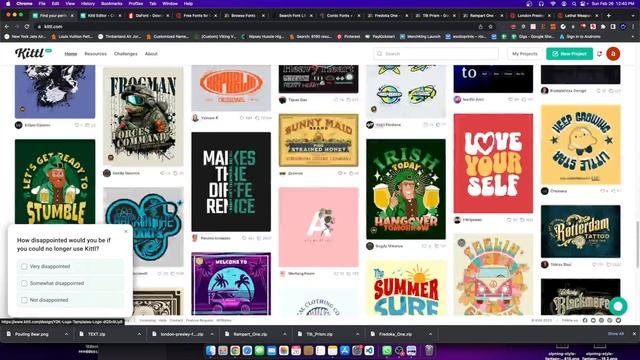Click Show All downloads
Image resolution: width=640 pixels, height=360 pixels.
[x=616, y=333]
